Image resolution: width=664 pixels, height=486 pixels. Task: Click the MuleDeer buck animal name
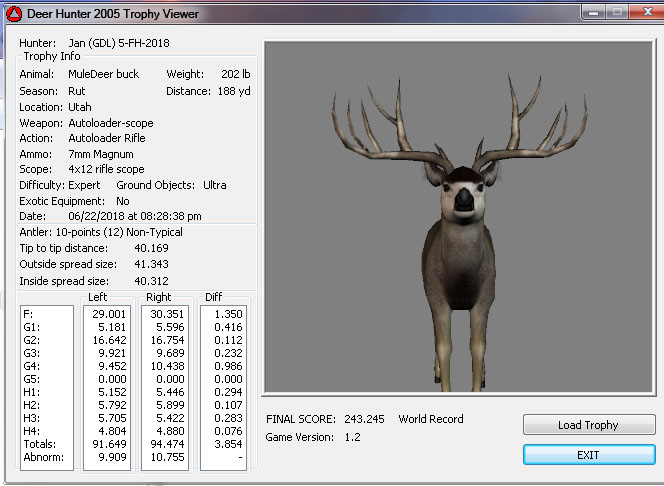click(103, 74)
